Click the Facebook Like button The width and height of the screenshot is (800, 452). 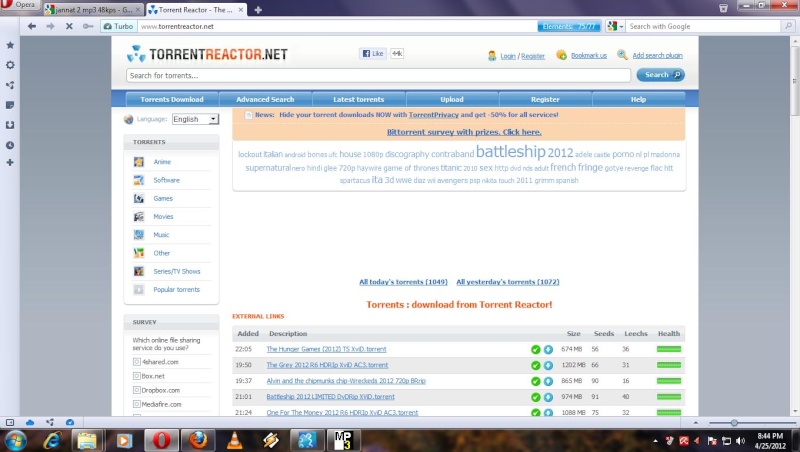(373, 53)
